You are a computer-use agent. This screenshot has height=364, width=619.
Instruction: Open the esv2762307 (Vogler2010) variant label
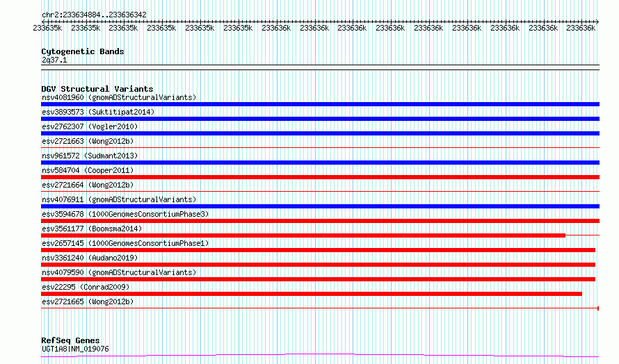(90, 126)
